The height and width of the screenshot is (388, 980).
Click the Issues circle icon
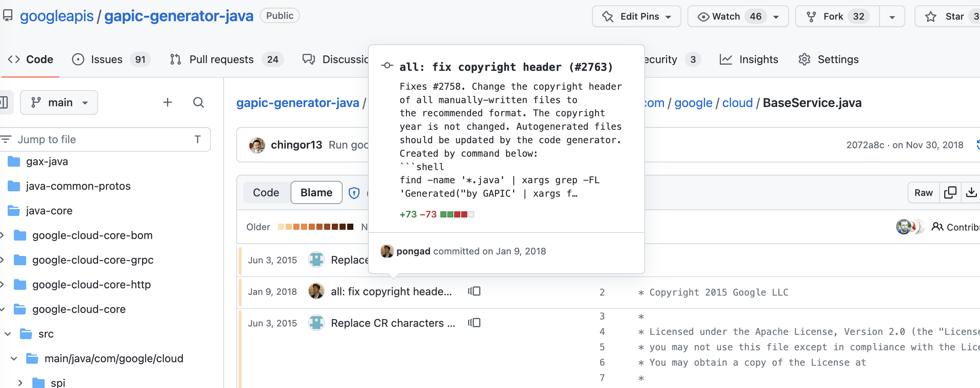click(78, 59)
